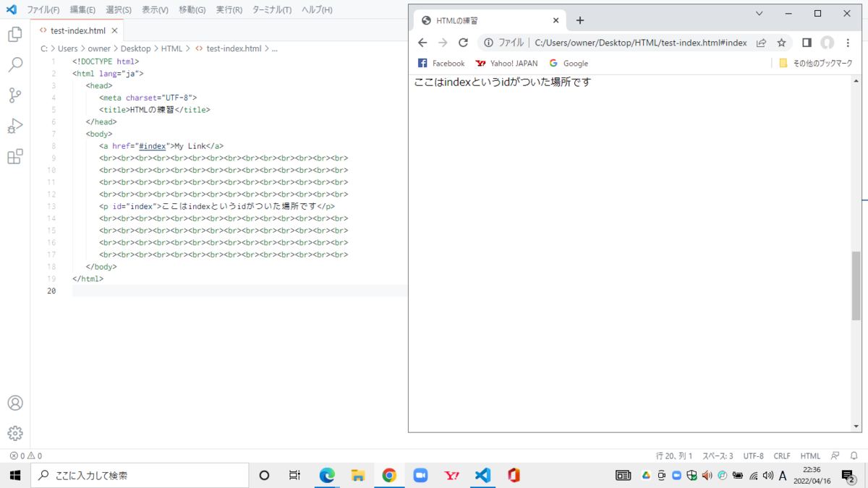Open Google bookmark
This screenshot has width=868, height=488.
569,64
